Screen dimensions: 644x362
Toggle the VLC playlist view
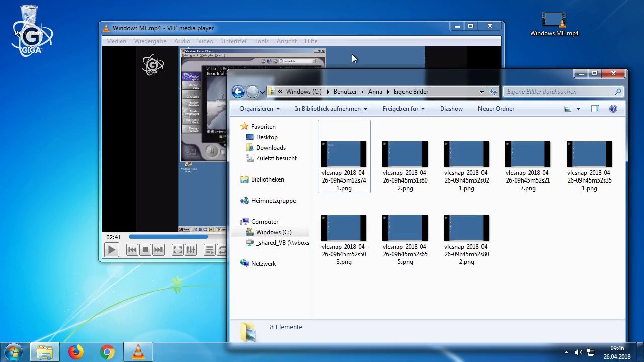(210, 250)
